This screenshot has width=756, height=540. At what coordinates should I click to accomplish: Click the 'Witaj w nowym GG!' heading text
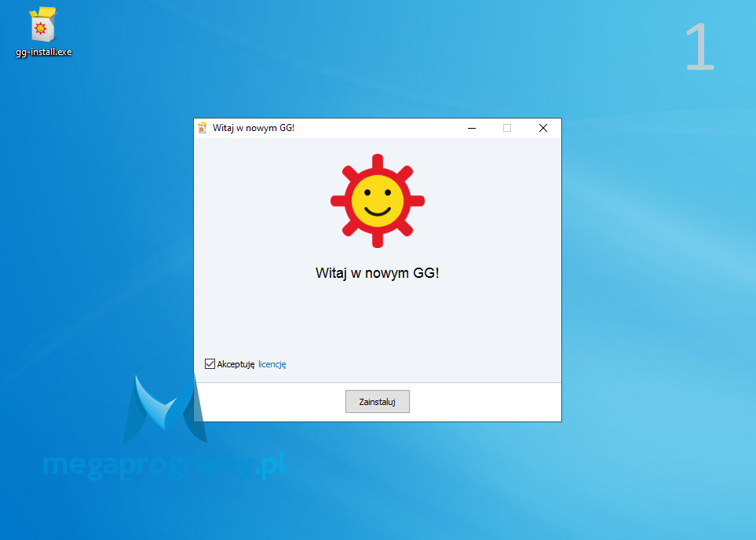coord(378,273)
